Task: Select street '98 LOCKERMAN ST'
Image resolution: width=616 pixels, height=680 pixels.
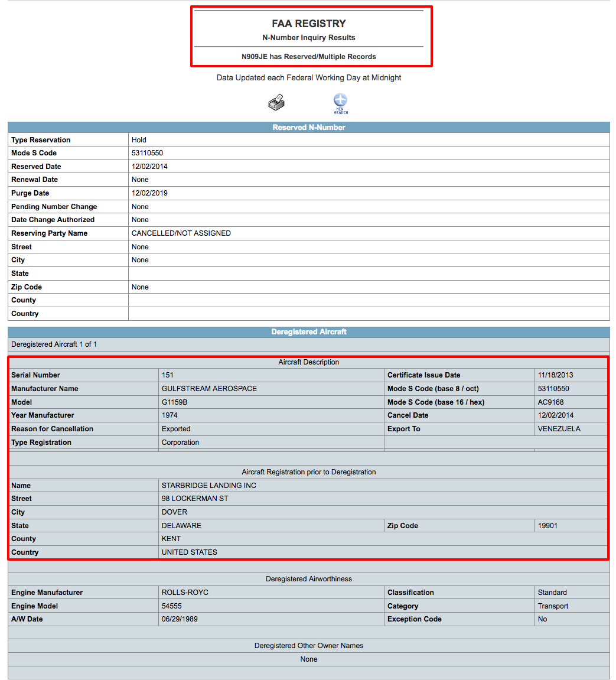Action: [x=195, y=499]
